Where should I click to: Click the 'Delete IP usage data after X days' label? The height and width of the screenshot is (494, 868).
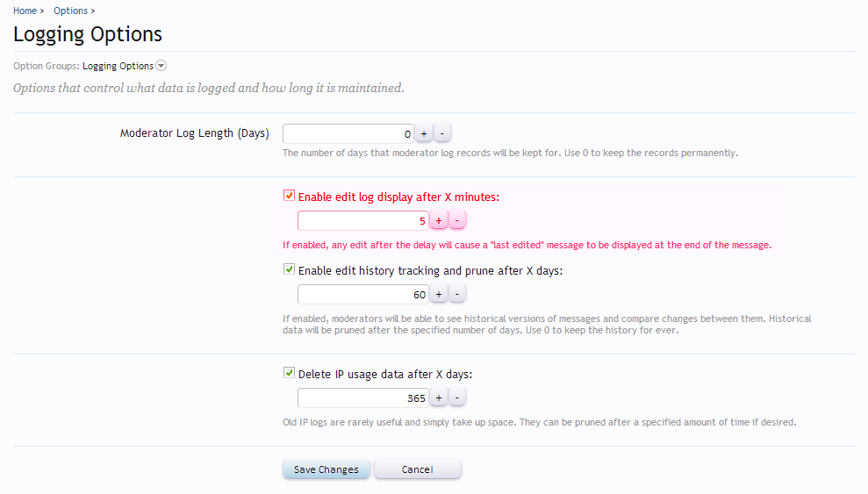tap(385, 374)
